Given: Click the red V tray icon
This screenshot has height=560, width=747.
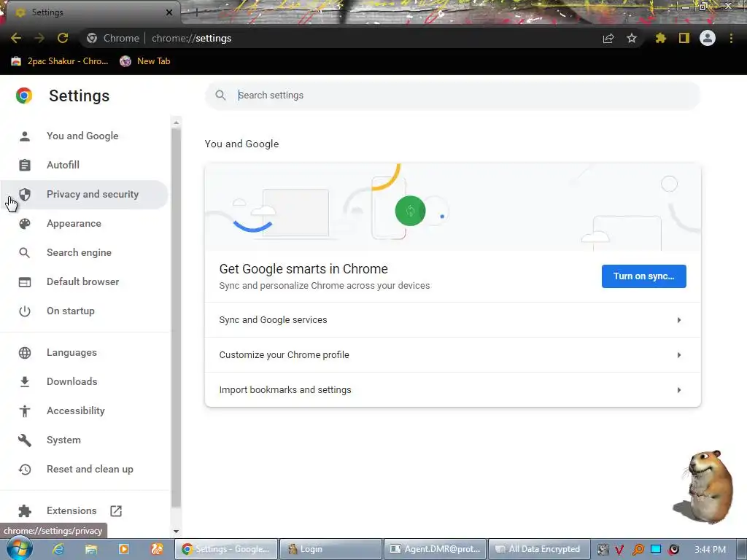Looking at the screenshot, I should click(x=619, y=550).
